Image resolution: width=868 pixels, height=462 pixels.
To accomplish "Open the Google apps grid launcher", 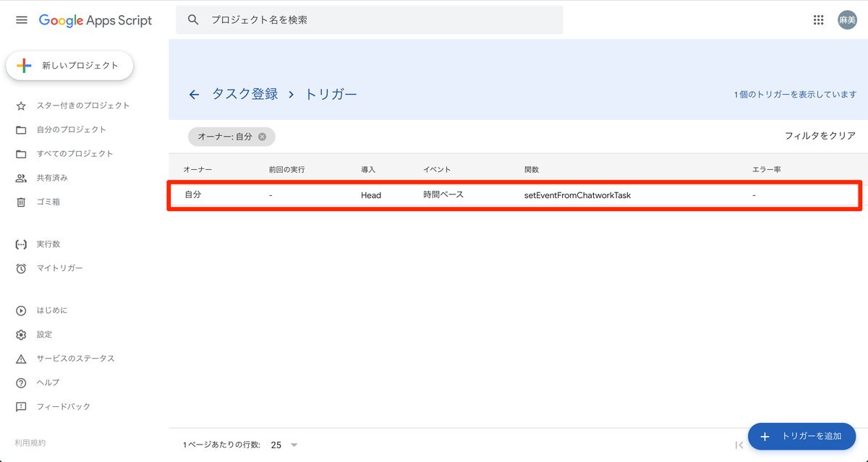I will 818,20.
